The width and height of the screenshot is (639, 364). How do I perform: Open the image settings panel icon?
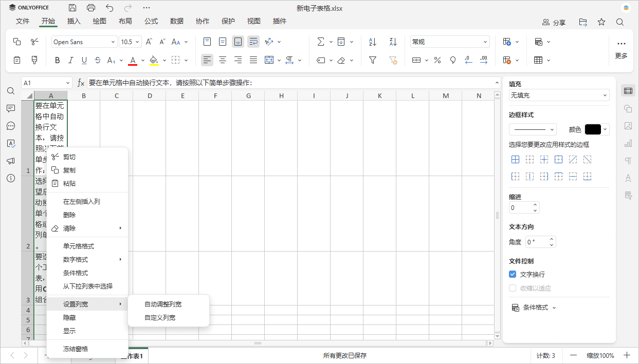click(628, 126)
